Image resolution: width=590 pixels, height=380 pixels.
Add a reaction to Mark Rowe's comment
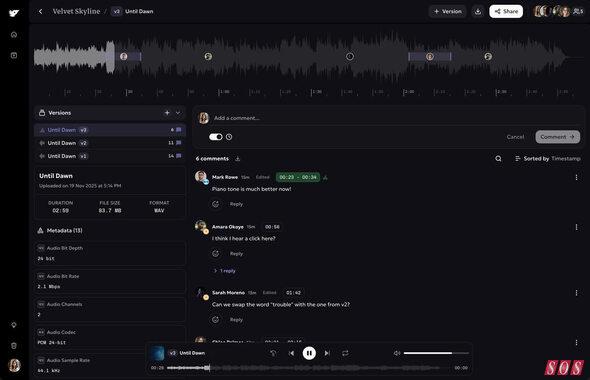click(216, 204)
